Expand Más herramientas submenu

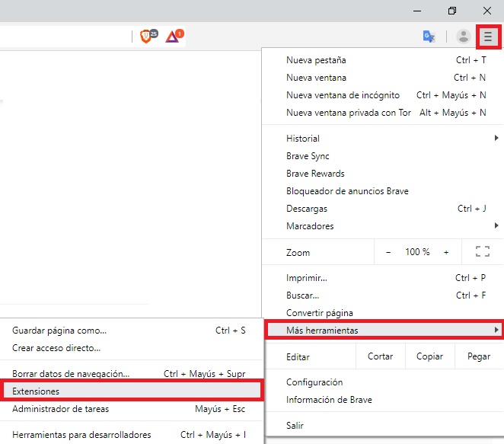[x=384, y=330]
